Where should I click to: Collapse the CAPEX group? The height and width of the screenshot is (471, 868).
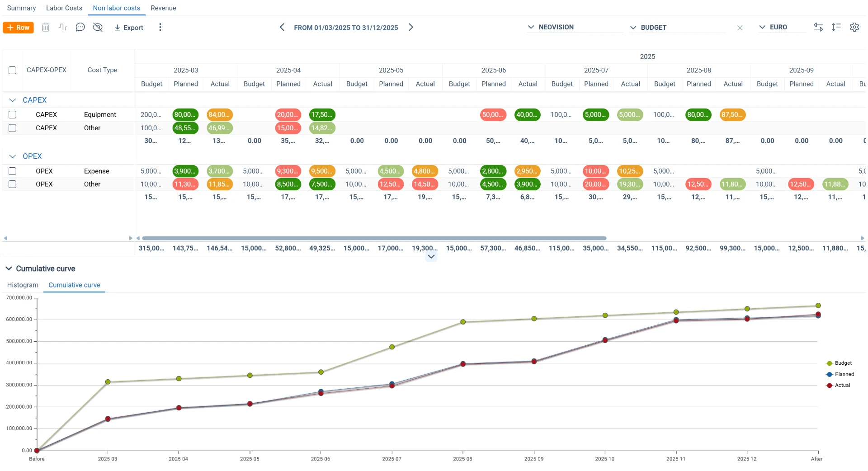(x=13, y=100)
